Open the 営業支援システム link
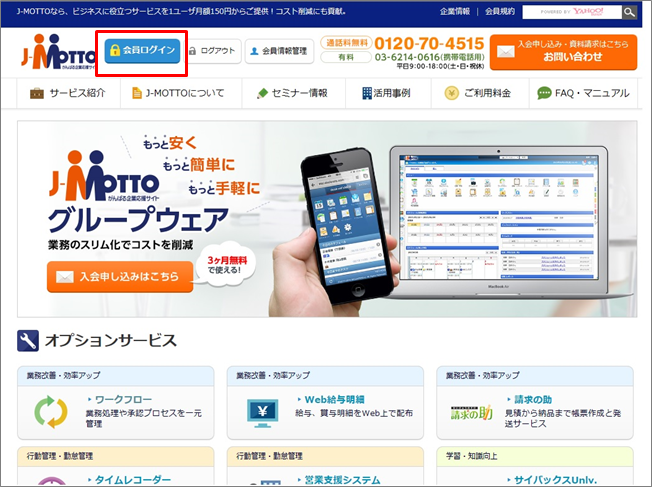653x487 pixels. tap(342, 480)
